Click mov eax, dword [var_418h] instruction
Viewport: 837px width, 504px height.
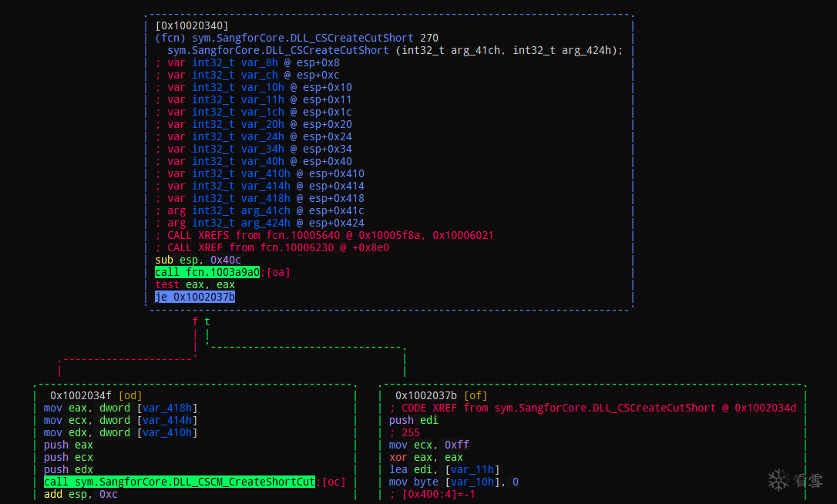(121, 408)
